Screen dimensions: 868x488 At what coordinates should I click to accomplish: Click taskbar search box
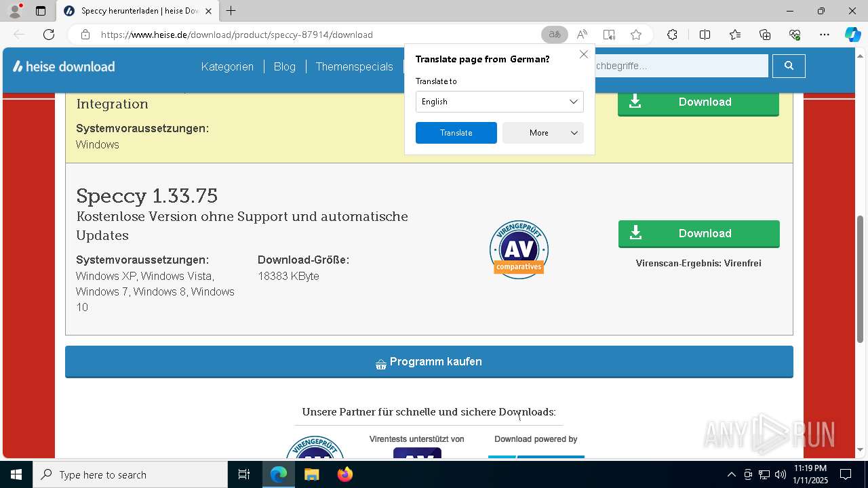pos(130,474)
